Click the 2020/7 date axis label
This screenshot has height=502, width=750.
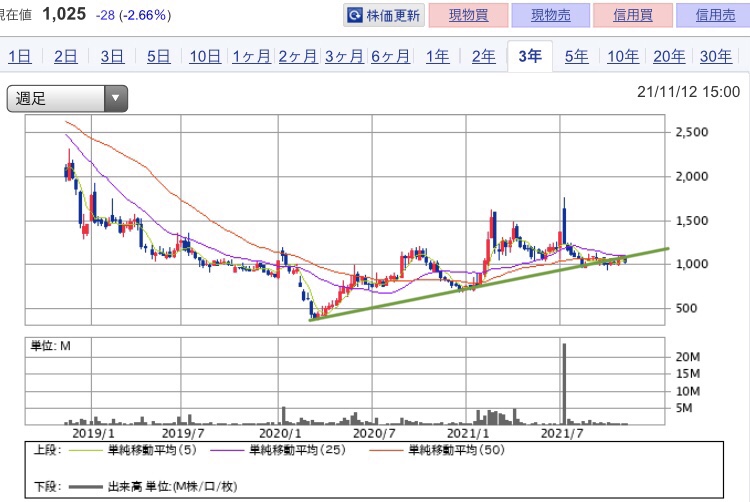(374, 434)
